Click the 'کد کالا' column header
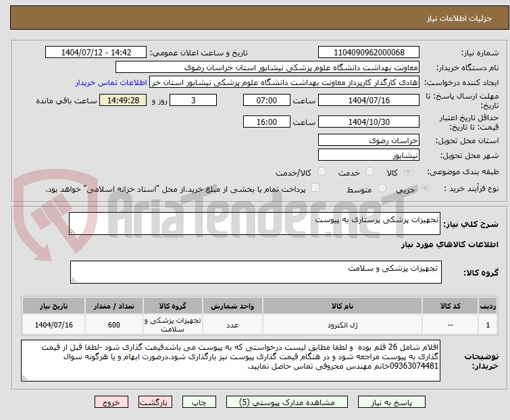 click(451, 306)
